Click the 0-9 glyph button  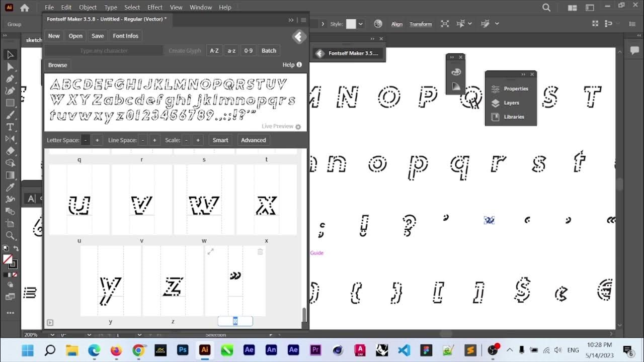tap(249, 50)
